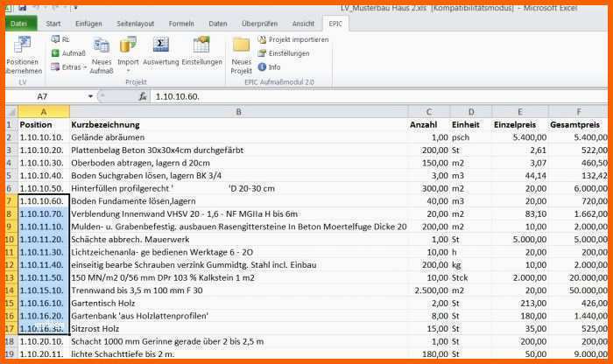Open the Seitenlayout tab
Screen dimensions: 613x364
135,24
